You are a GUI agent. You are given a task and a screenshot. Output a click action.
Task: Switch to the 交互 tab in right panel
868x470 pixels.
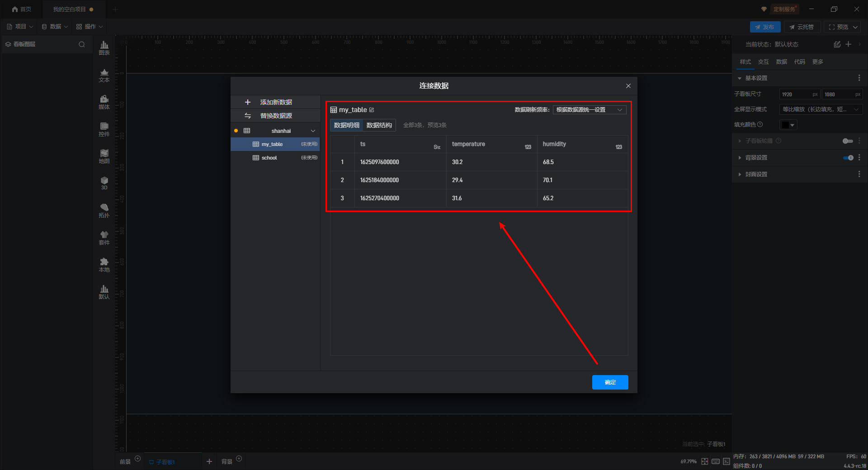763,62
